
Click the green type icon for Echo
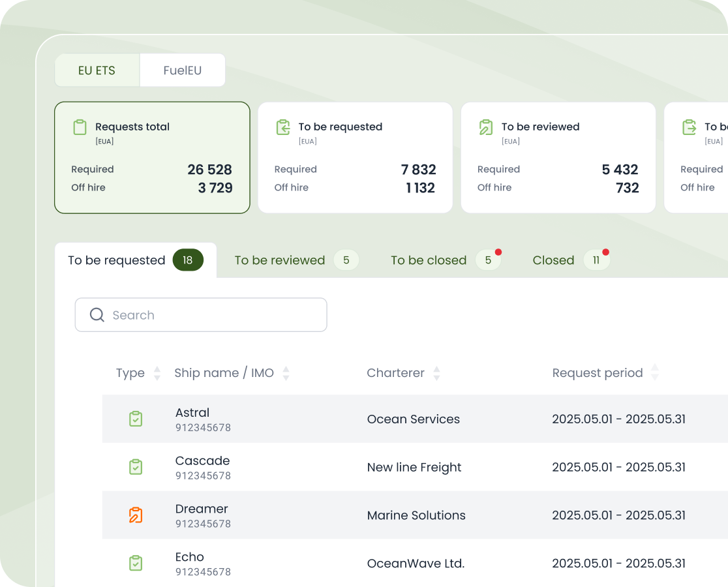click(x=136, y=564)
